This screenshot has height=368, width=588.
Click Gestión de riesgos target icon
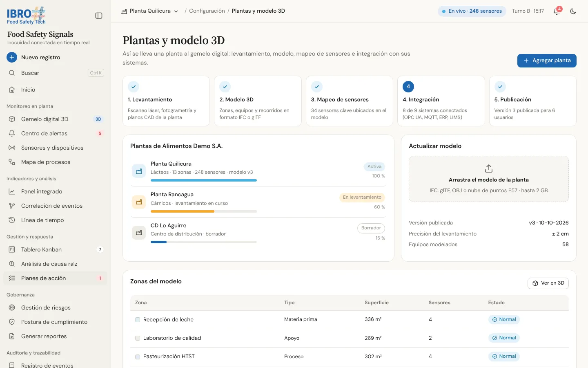(12, 307)
